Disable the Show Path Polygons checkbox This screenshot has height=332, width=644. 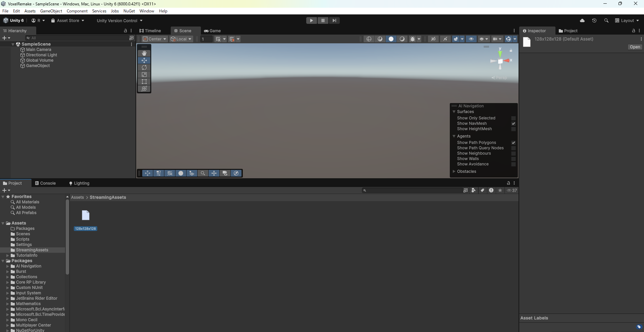click(x=514, y=143)
